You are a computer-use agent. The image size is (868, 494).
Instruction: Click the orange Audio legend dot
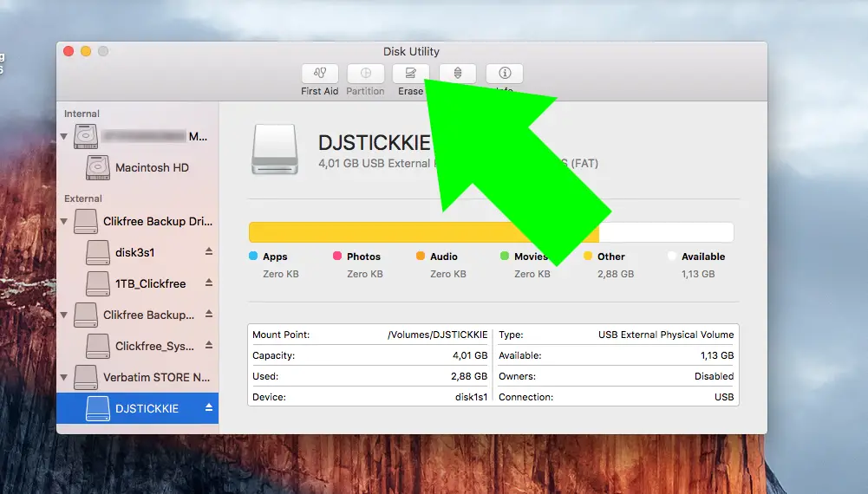tap(421, 256)
